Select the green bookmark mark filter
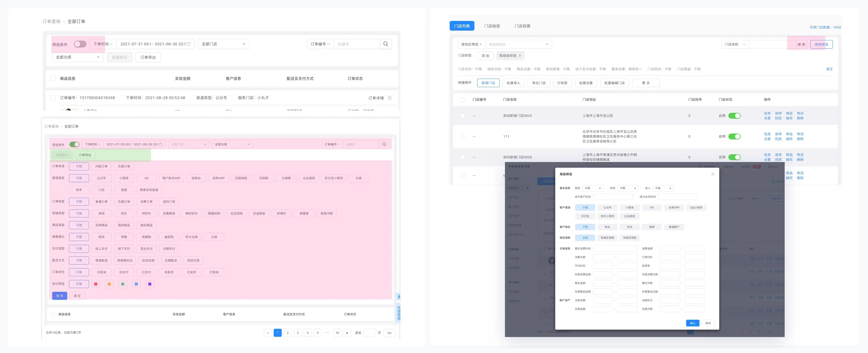The width and height of the screenshot is (868, 353). (123, 284)
